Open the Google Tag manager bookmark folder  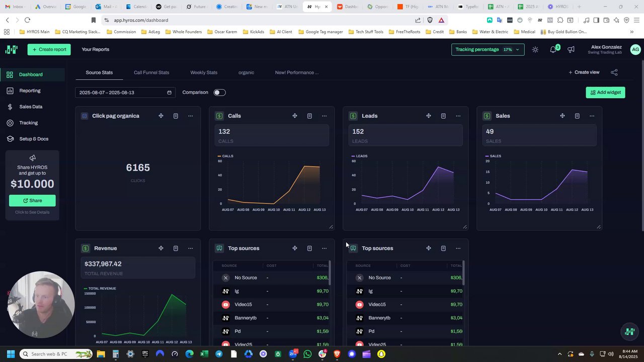coord(320,32)
